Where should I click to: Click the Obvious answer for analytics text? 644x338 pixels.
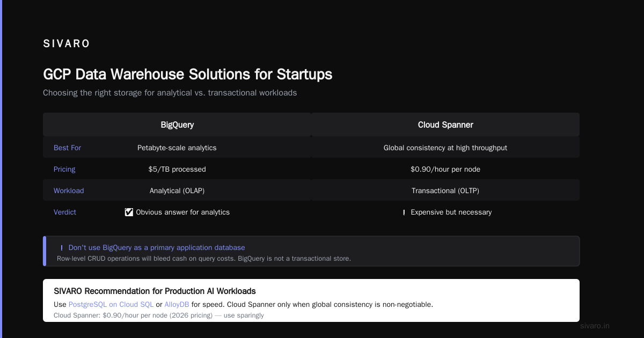(x=182, y=212)
